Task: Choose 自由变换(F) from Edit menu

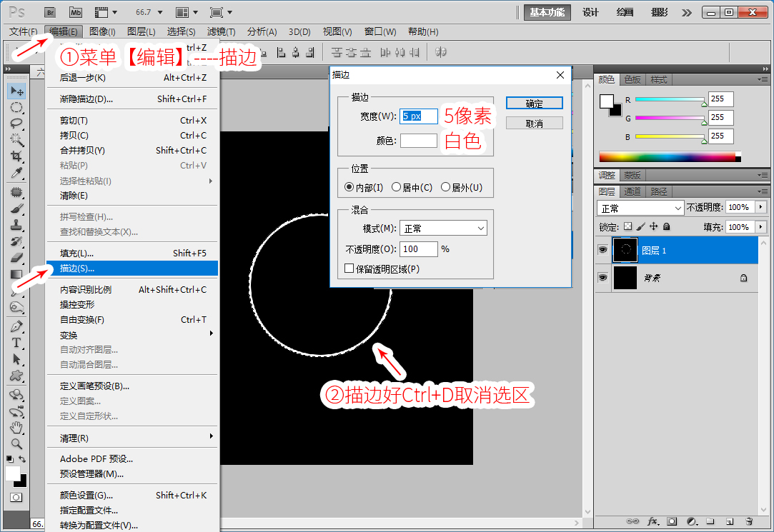Action: [x=132, y=319]
